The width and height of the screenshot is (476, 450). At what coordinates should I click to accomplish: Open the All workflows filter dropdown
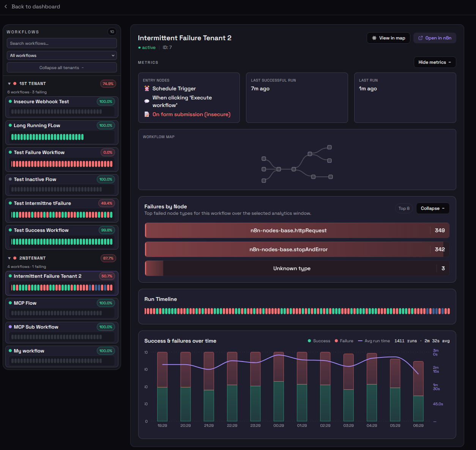(62, 55)
